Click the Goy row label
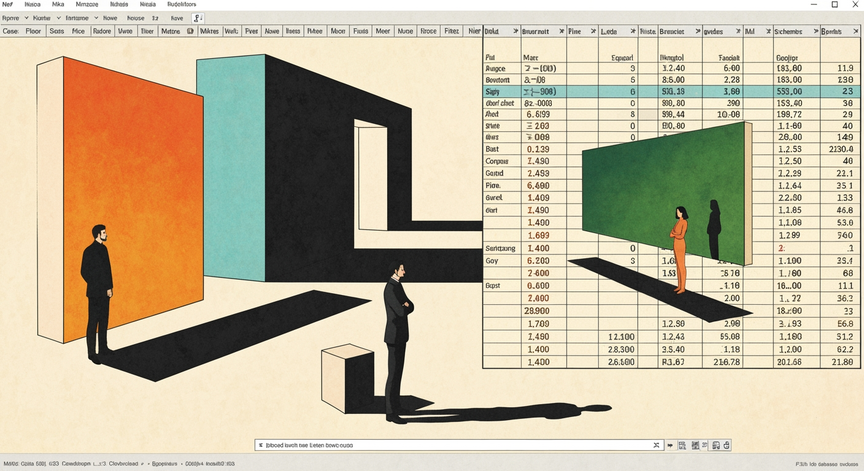Viewport: 864px width, 471px height. point(492,261)
